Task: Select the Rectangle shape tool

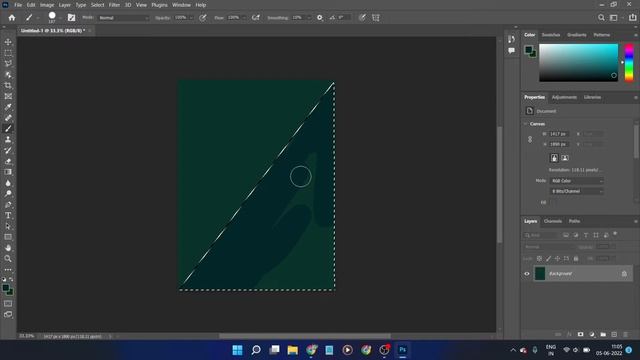Action: coord(8,237)
